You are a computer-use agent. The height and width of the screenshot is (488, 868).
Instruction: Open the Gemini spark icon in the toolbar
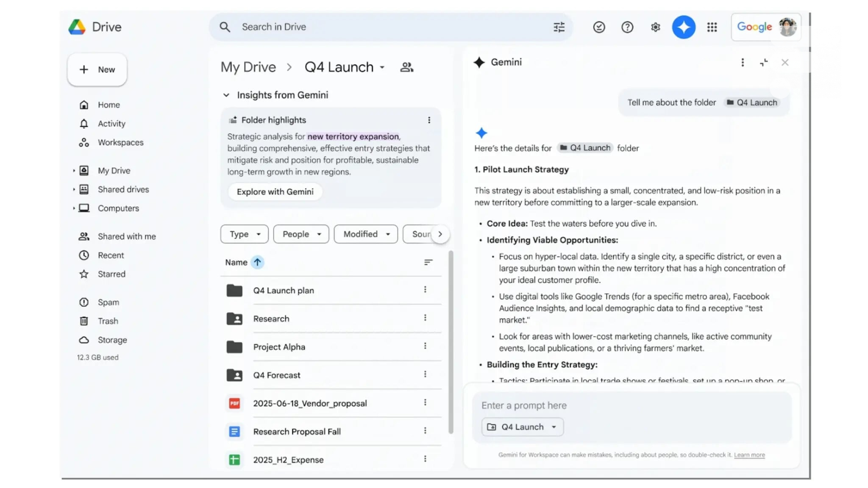pyautogui.click(x=683, y=27)
